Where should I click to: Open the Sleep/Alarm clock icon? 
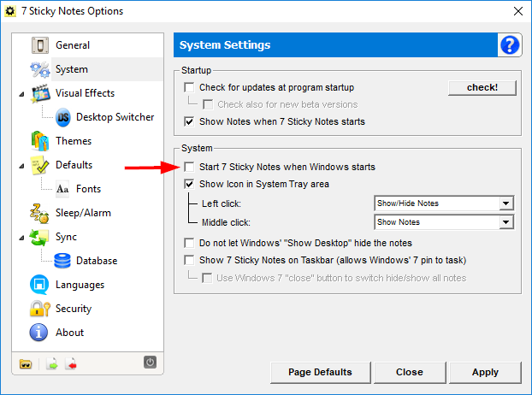tap(40, 213)
